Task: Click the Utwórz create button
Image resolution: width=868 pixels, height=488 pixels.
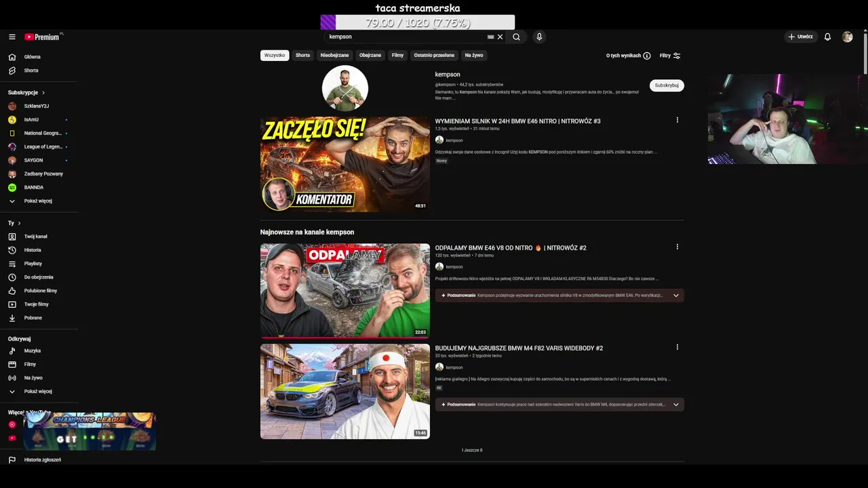Action: [800, 37]
